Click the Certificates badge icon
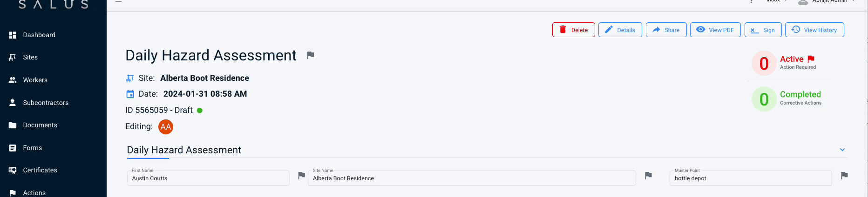 (x=13, y=170)
